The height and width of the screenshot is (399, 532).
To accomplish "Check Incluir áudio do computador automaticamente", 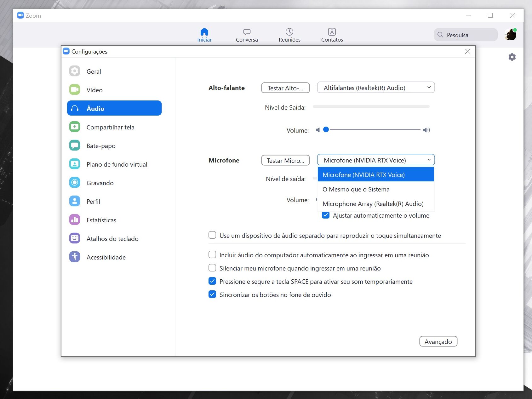I will 212,255.
